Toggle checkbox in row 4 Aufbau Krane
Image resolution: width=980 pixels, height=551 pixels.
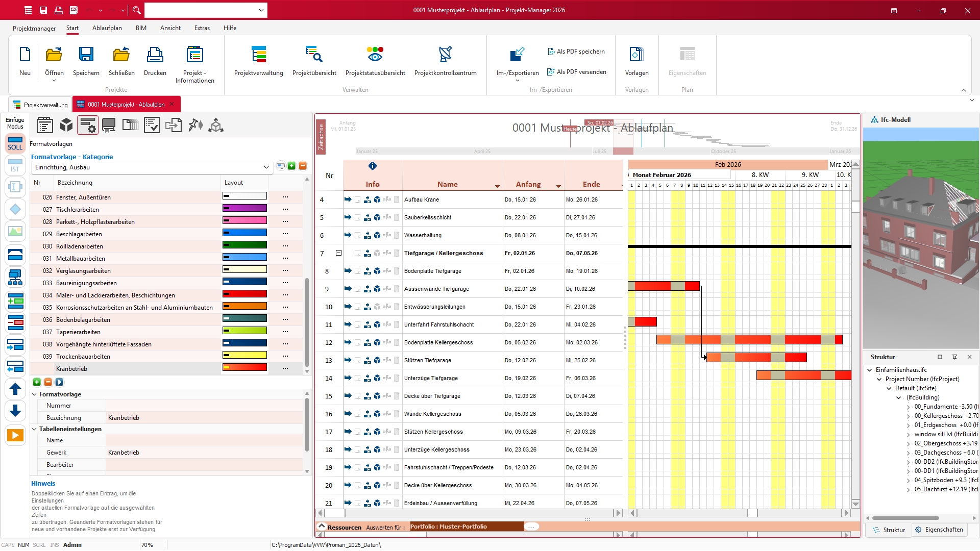click(x=357, y=200)
